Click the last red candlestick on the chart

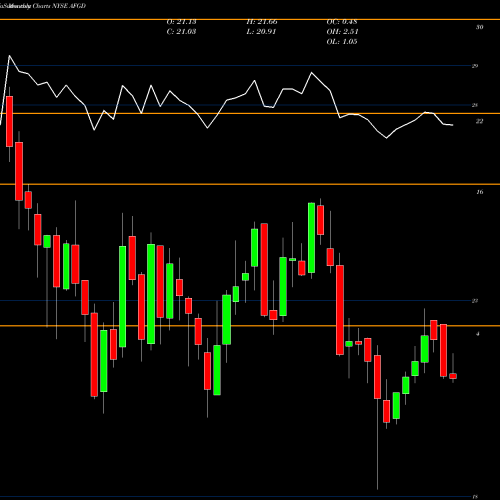point(453,376)
